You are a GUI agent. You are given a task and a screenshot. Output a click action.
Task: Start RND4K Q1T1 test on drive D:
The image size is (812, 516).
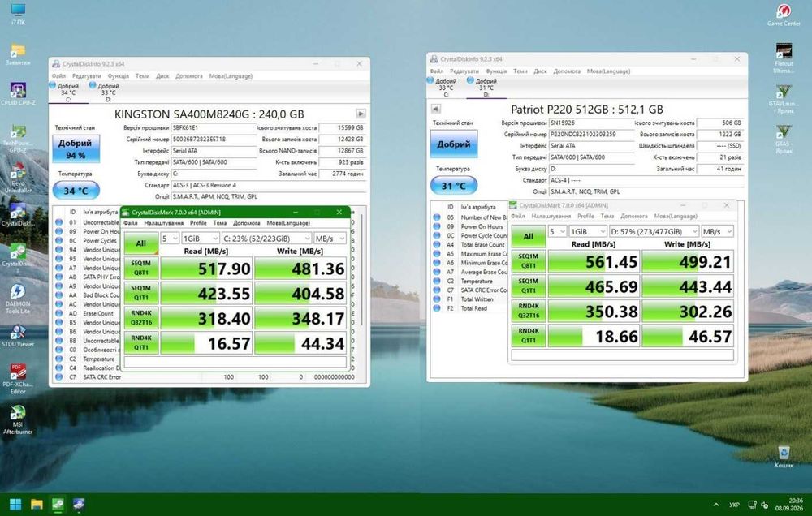point(529,336)
